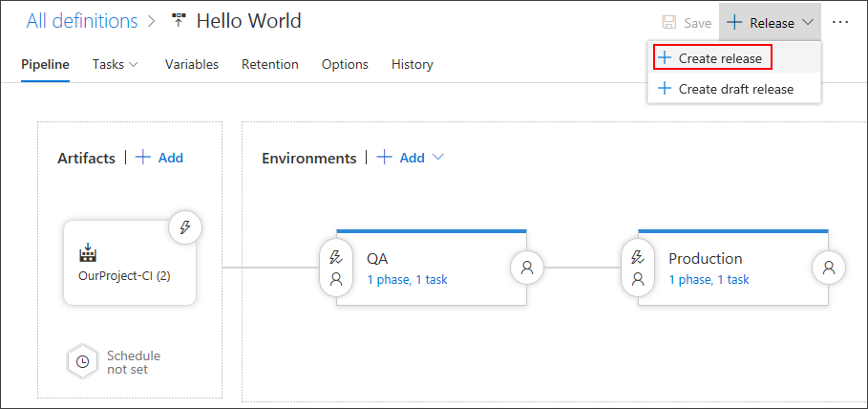
Task: Open Production pre-deployment conditions lightning icon
Action: (637, 257)
